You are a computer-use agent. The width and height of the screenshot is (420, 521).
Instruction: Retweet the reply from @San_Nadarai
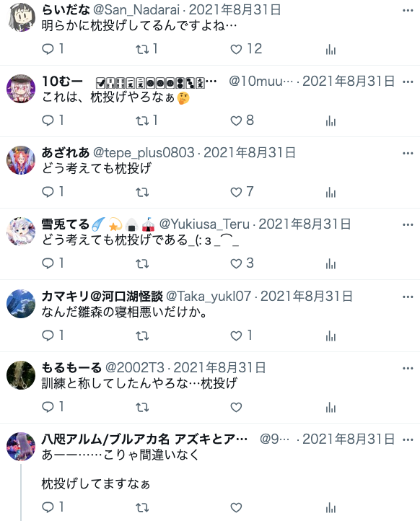coord(146,49)
